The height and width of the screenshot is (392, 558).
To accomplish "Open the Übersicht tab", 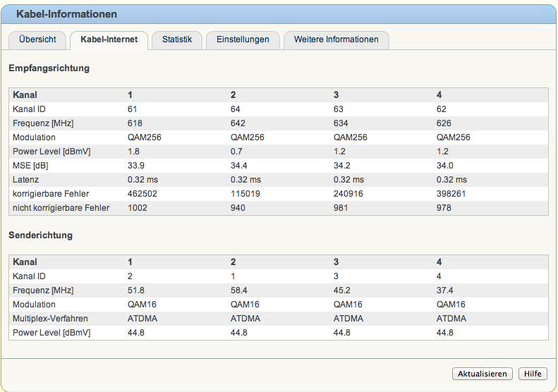I will pos(37,40).
